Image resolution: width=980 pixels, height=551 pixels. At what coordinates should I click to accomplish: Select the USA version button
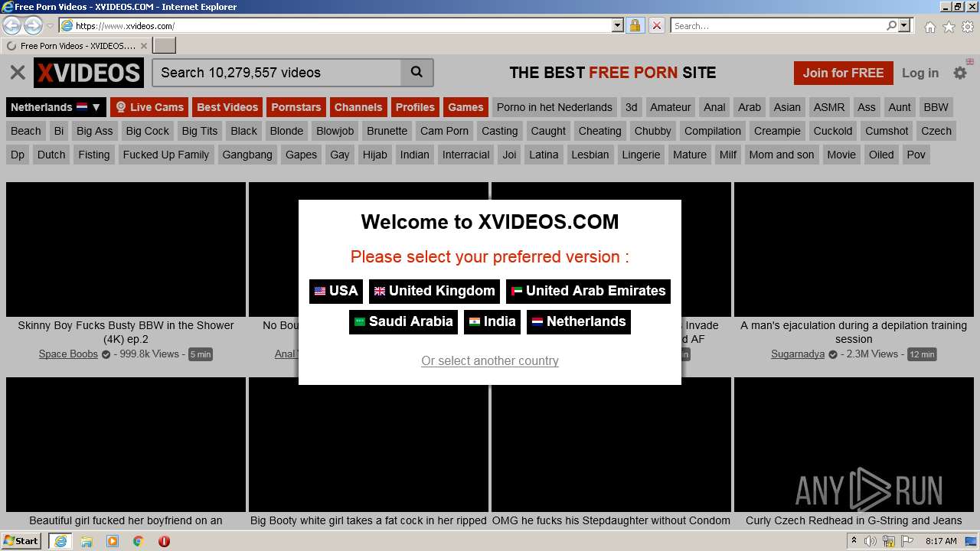336,291
